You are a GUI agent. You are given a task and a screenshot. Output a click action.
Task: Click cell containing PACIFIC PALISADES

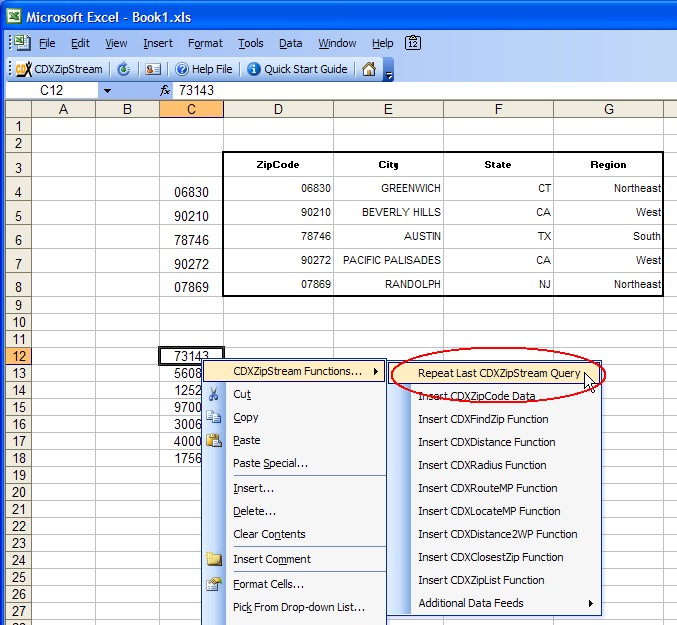(x=388, y=260)
